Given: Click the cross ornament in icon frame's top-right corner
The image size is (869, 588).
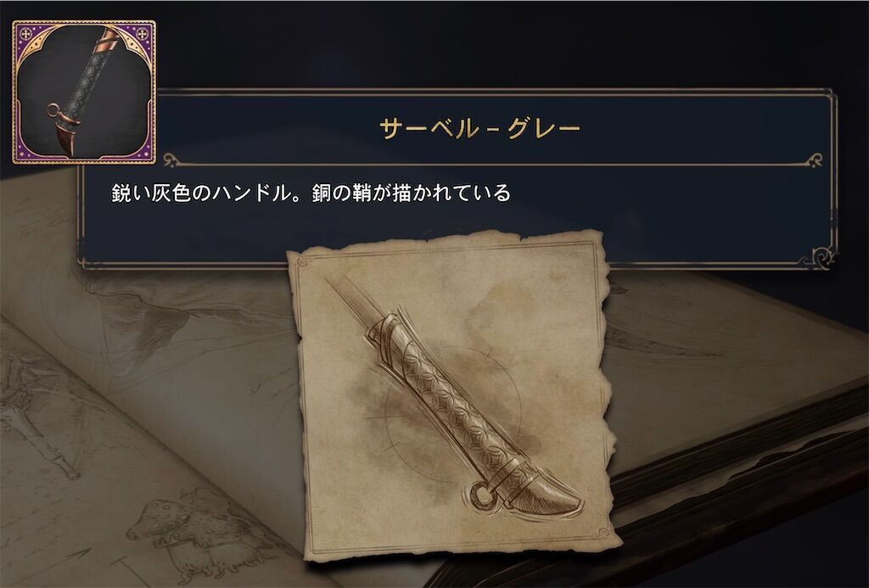Looking at the screenshot, I should 142,34.
